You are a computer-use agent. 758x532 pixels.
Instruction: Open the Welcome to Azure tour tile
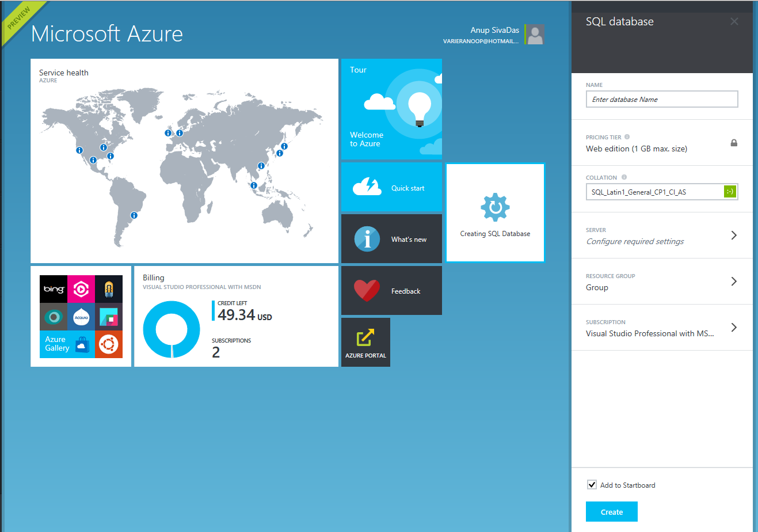[391, 109]
